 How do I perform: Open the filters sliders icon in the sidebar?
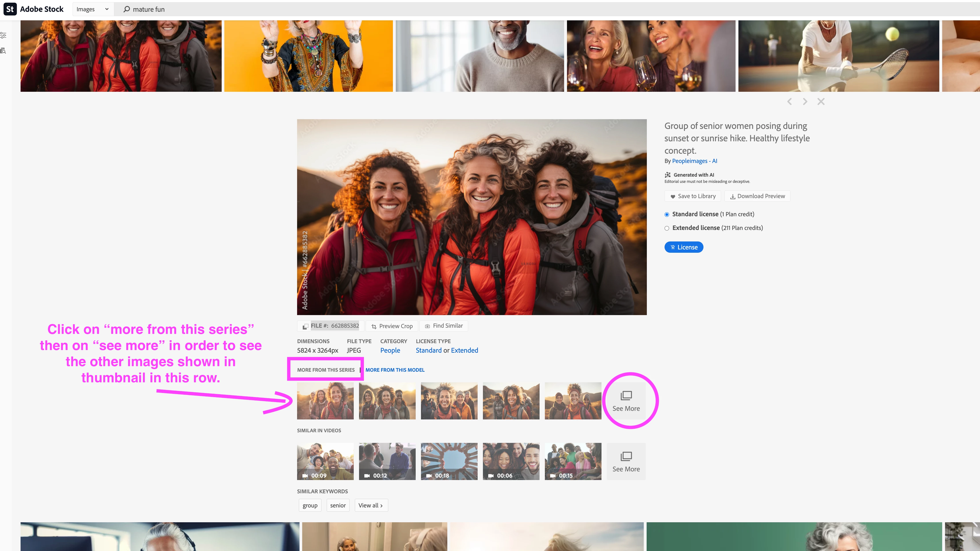click(3, 35)
